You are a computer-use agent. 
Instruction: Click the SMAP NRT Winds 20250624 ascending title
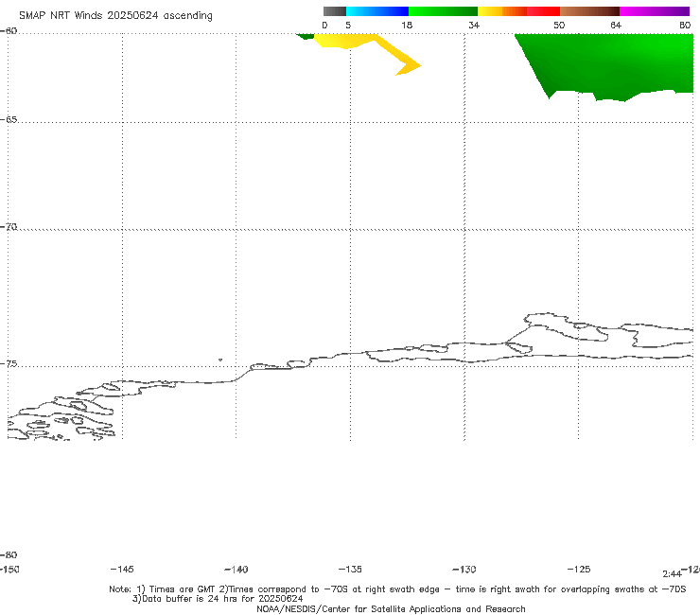115,15
